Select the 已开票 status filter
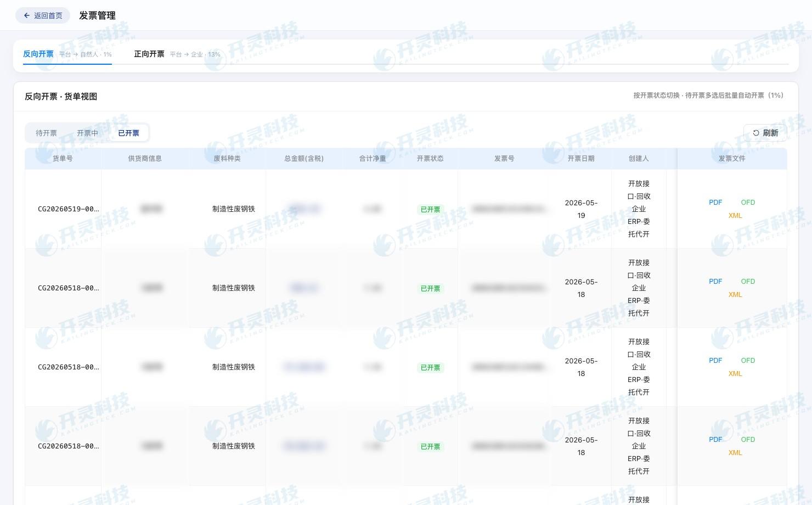 coord(129,133)
